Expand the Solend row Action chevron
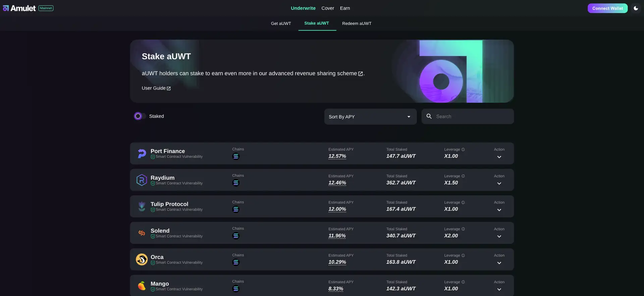This screenshot has width=644, height=296. (x=499, y=237)
